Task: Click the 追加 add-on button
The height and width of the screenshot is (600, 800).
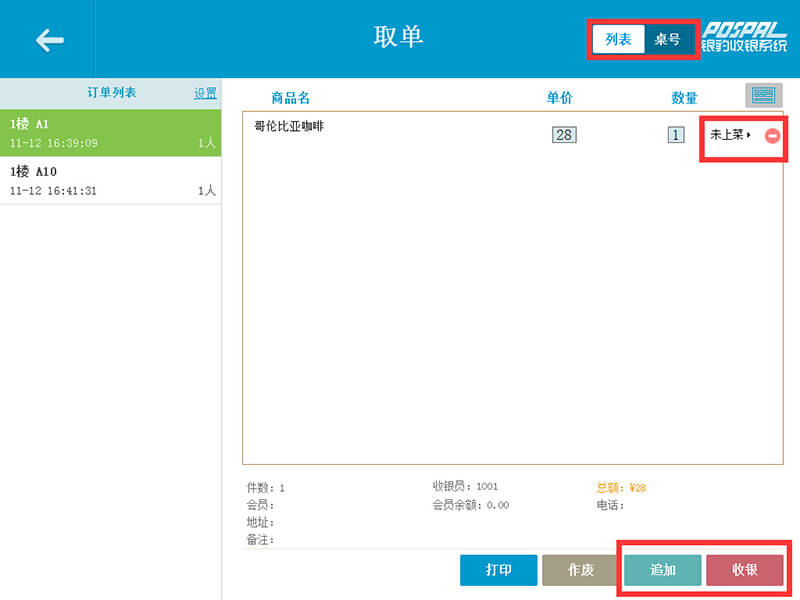Action: pos(663,570)
